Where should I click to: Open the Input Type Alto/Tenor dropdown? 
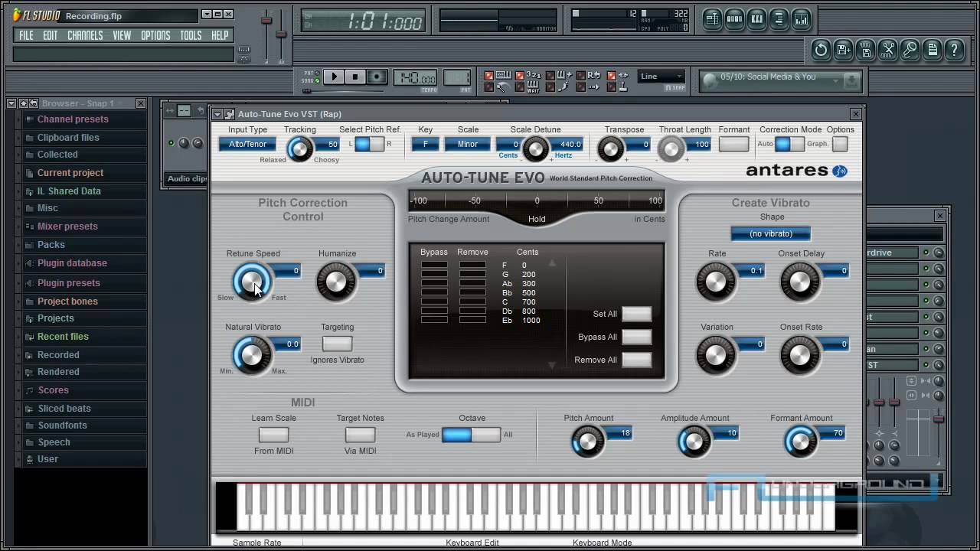click(247, 144)
